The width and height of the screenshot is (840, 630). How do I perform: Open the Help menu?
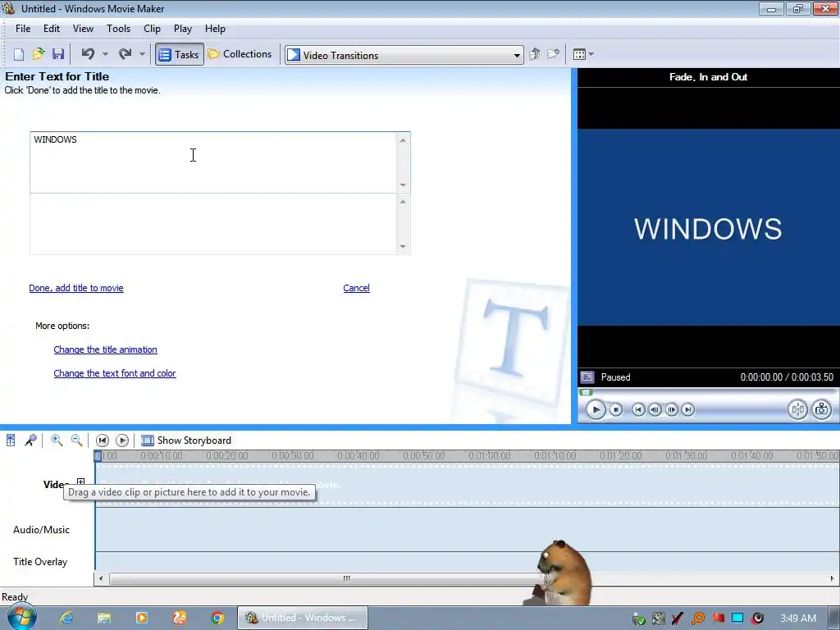tap(216, 29)
